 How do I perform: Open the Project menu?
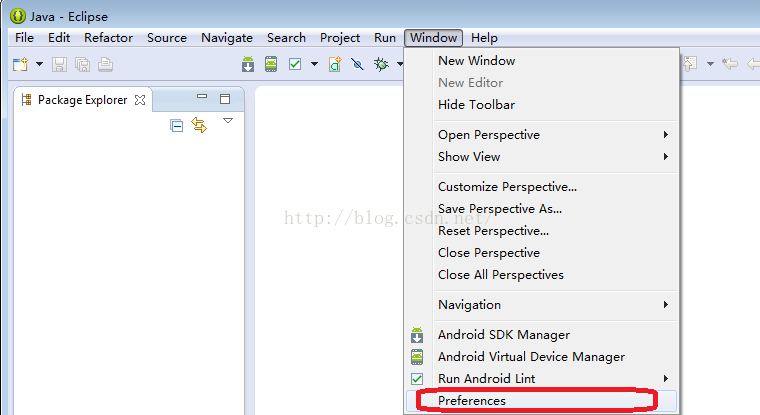pos(340,38)
